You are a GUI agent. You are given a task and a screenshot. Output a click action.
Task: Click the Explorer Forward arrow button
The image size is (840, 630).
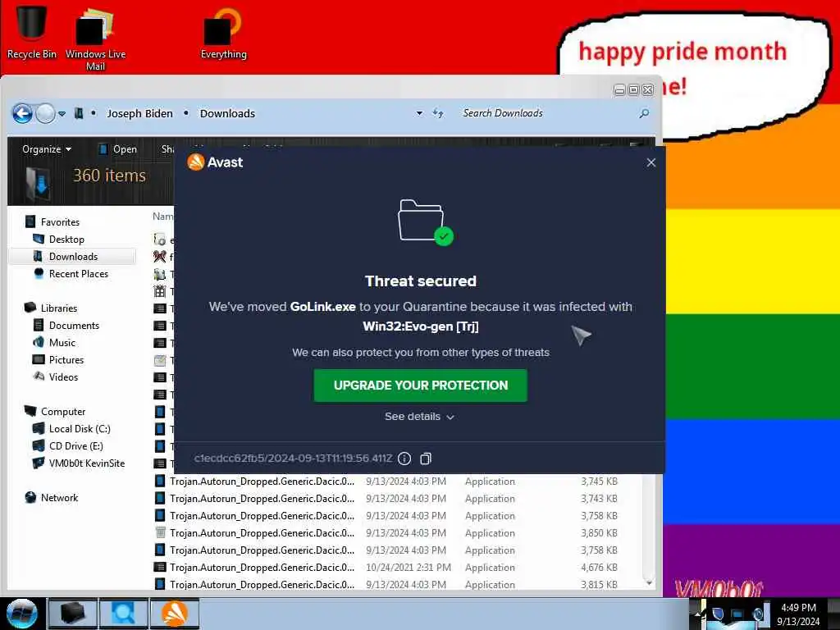[x=46, y=113]
